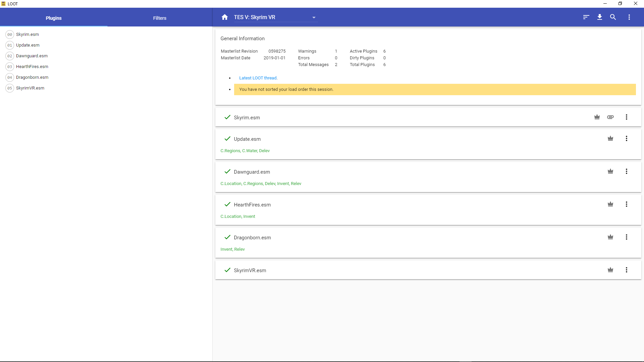644x362 pixels.
Task: Open the search icon in the toolbar
Action: point(613,17)
